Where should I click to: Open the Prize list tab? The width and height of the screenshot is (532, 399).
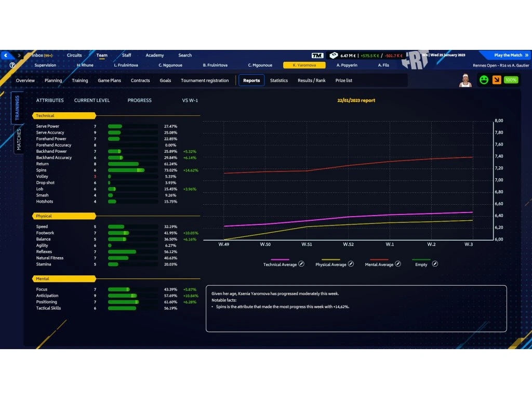tap(344, 81)
